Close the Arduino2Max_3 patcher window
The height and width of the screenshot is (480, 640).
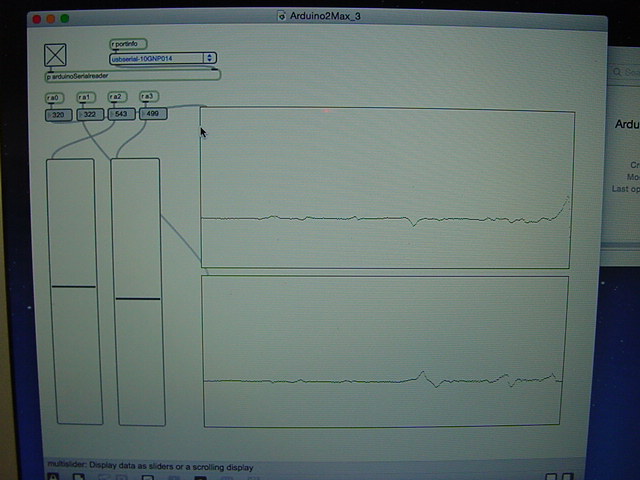tap(37, 19)
